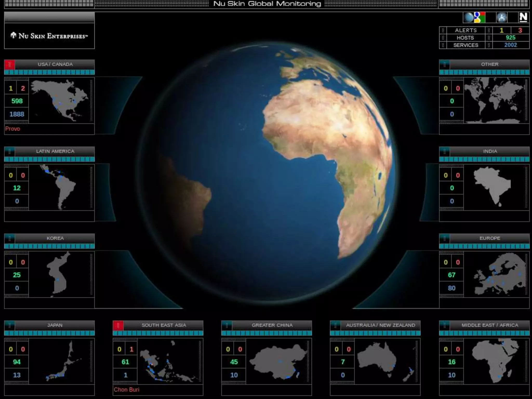Click the colorful Google logo icon
532x399 pixels.
pyautogui.click(x=480, y=18)
